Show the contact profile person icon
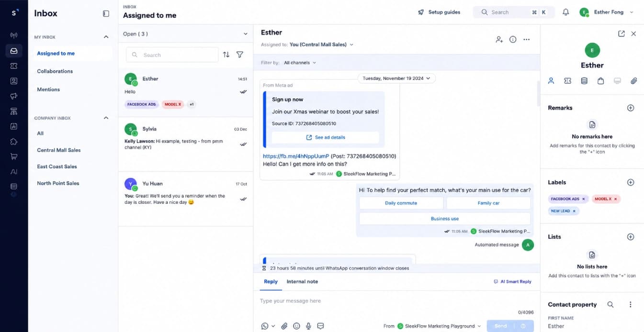 551,81
